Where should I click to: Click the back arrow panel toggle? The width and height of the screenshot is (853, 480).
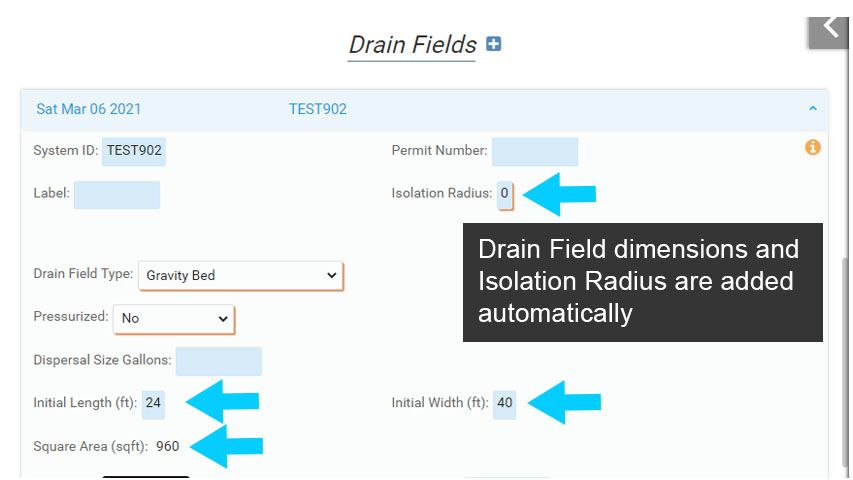click(x=829, y=26)
